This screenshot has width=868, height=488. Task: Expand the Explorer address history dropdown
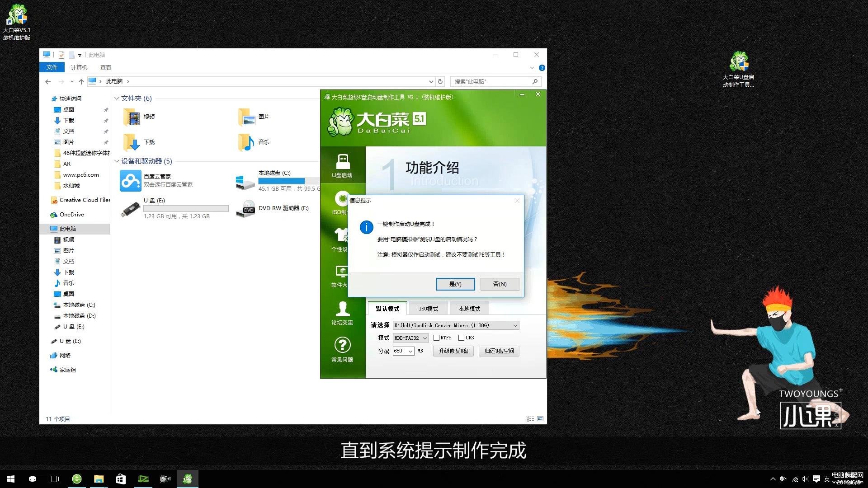click(x=431, y=81)
